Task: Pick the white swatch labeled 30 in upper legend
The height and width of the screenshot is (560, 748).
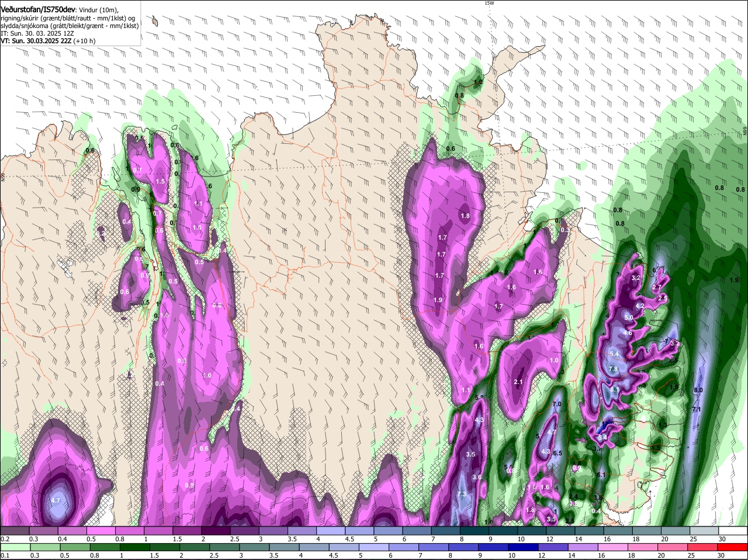Action: coord(733,531)
